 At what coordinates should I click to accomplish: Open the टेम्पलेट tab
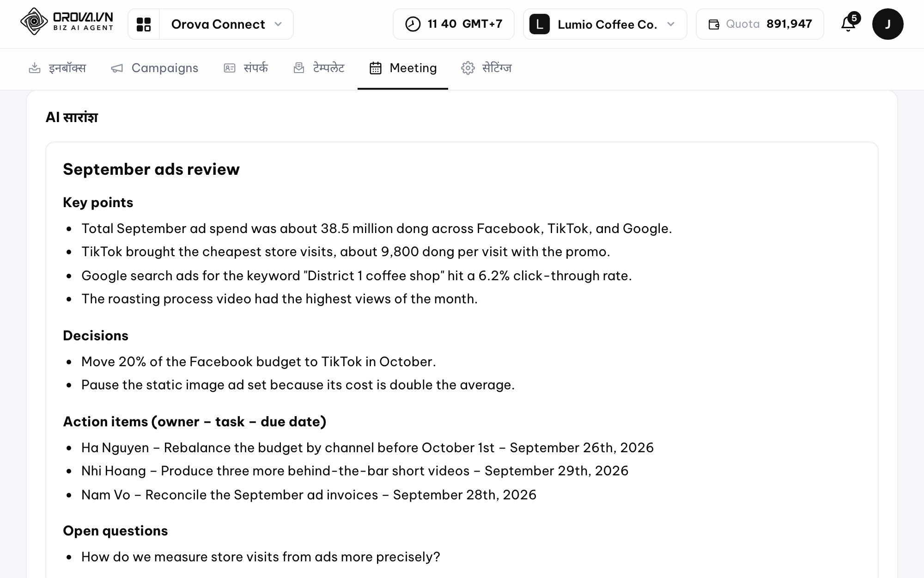[319, 68]
